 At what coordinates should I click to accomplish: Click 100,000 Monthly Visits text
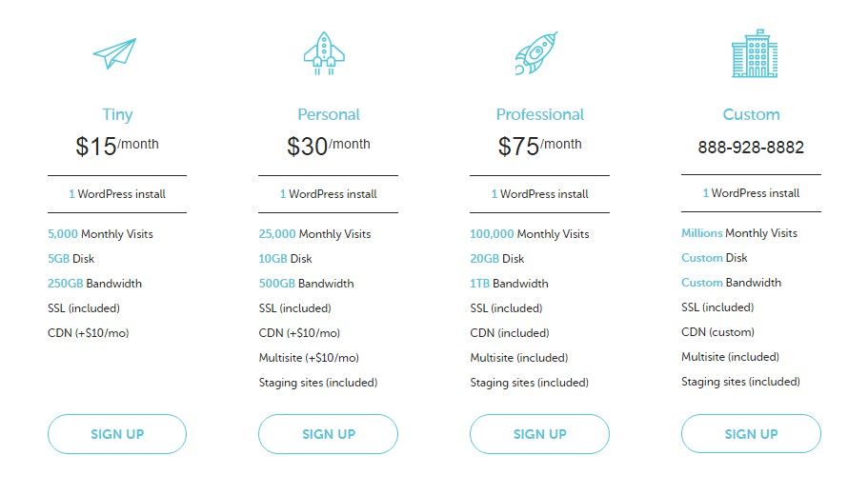(529, 234)
